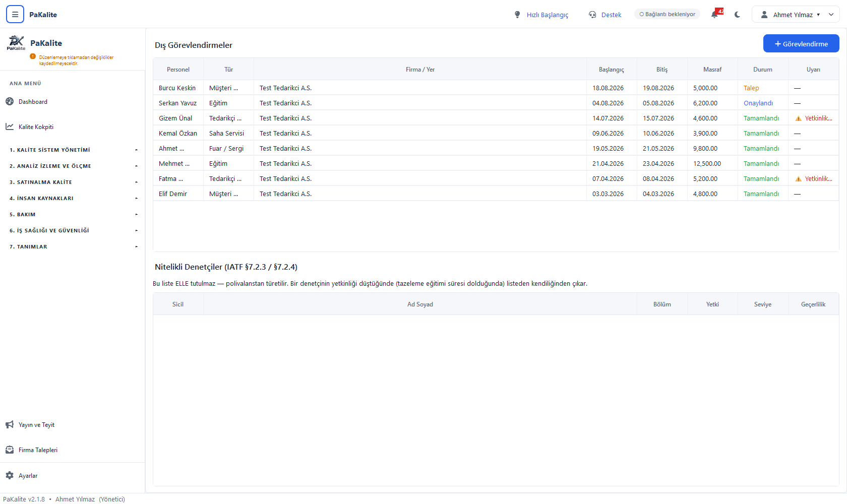Expand 2. Analiz İzleme ve Ölçme menu
847x504 pixels.
click(x=73, y=166)
